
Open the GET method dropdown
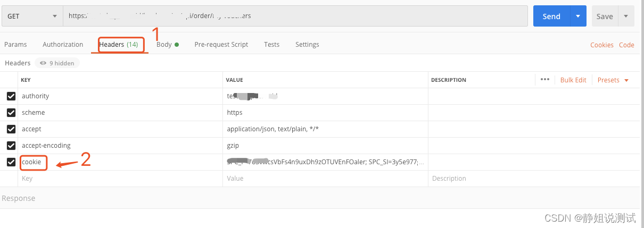[32, 16]
